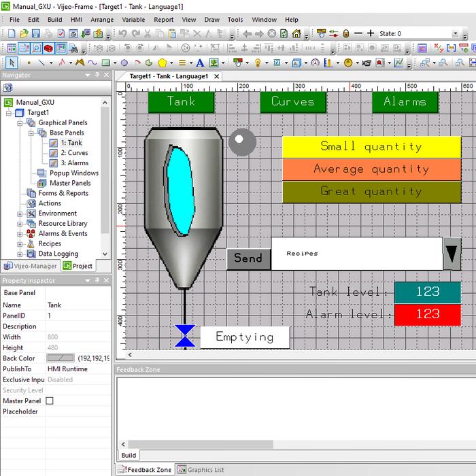Image resolution: width=476 pixels, height=476 pixels.
Task: Select the arrow pointer tool
Action: (x=10, y=63)
